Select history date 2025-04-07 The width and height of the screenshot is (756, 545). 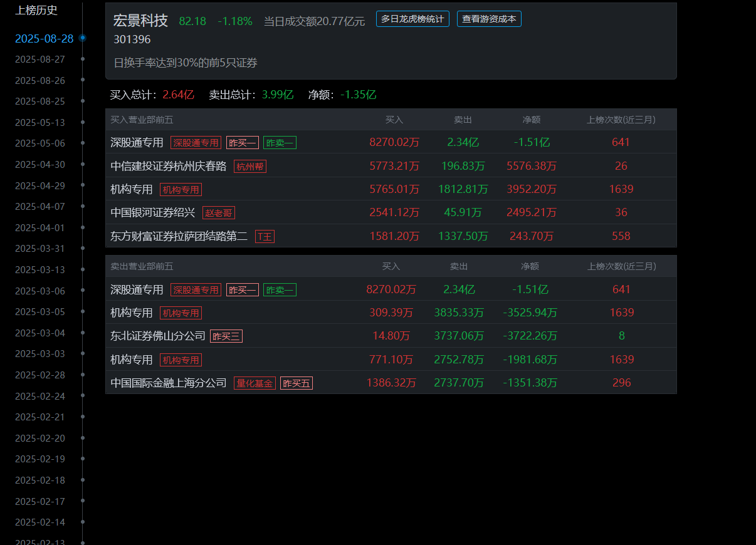click(x=39, y=207)
